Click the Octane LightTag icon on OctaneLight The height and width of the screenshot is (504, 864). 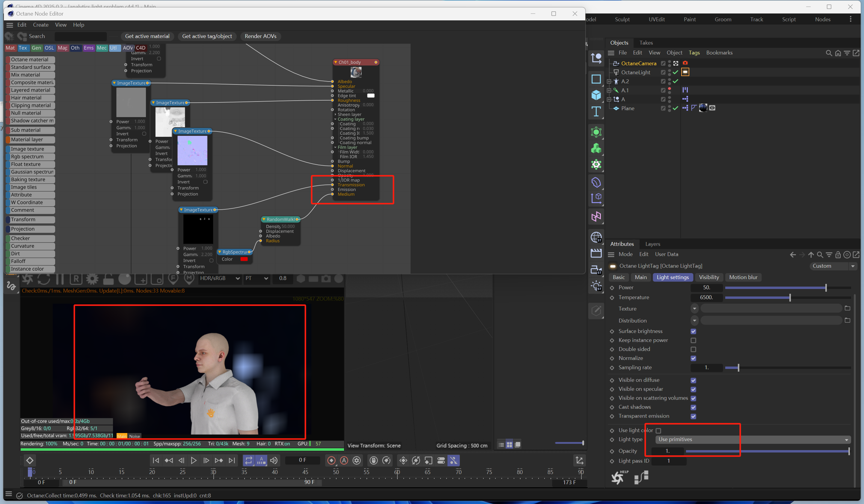(x=685, y=72)
